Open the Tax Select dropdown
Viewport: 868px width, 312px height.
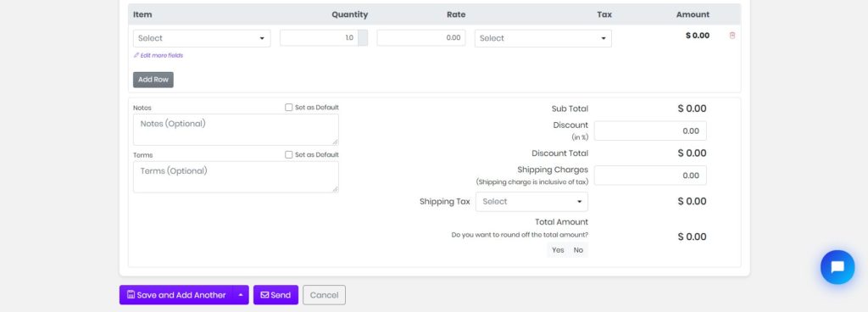tap(543, 38)
